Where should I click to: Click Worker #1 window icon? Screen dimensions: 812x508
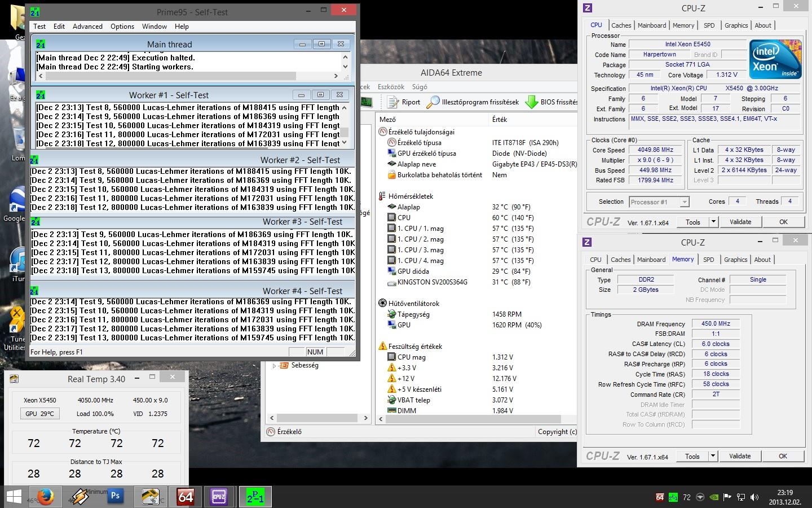pos(41,95)
